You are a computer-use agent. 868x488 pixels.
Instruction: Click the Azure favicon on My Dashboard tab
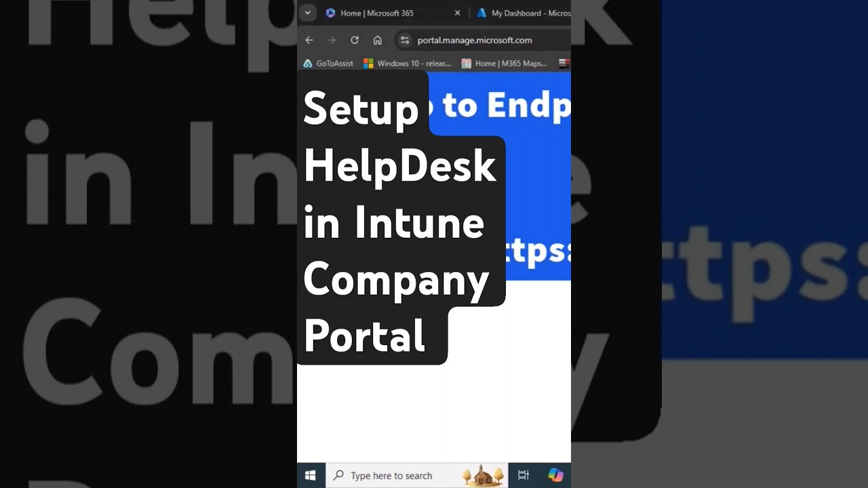click(x=481, y=13)
